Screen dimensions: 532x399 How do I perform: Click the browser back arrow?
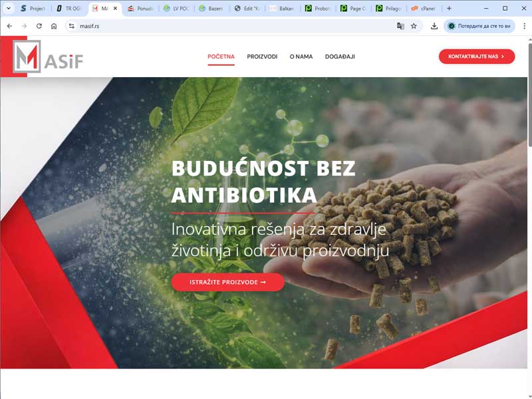point(9,26)
